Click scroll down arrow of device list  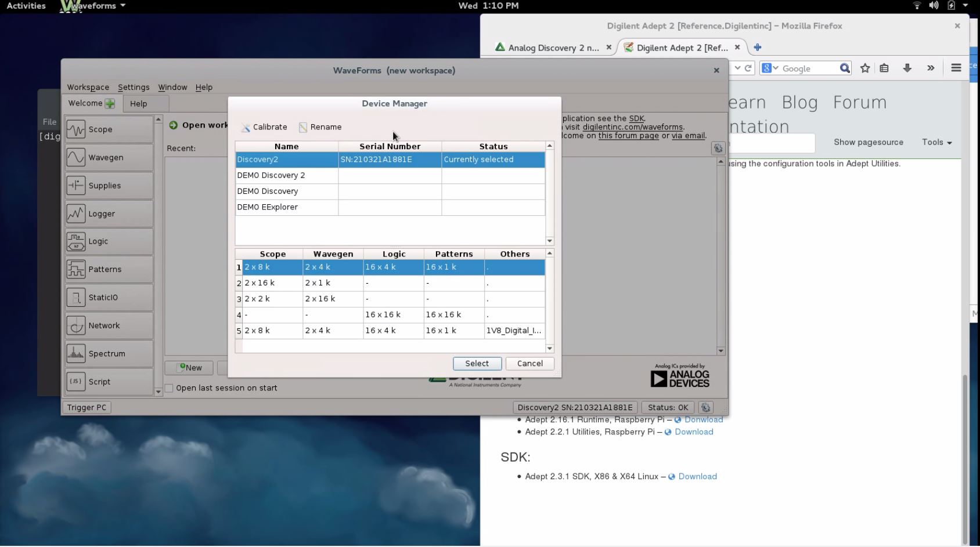550,241
